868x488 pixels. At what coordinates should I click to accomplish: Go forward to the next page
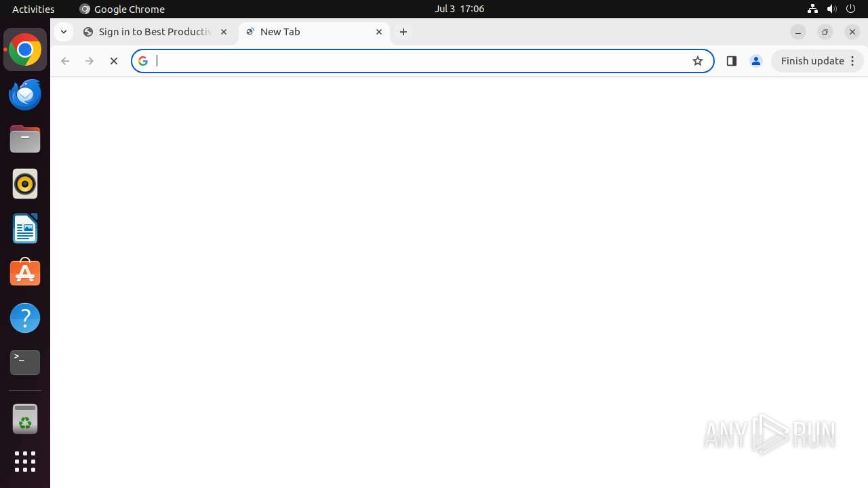pyautogui.click(x=90, y=61)
